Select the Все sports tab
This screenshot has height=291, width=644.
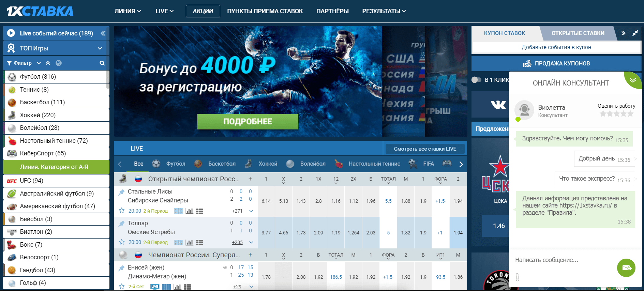pos(138,164)
